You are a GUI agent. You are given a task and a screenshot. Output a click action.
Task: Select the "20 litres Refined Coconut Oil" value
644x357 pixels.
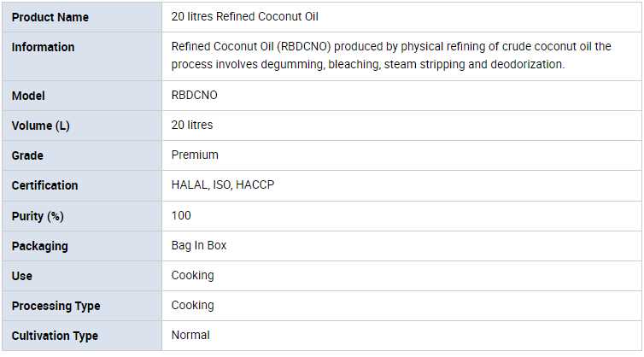245,17
